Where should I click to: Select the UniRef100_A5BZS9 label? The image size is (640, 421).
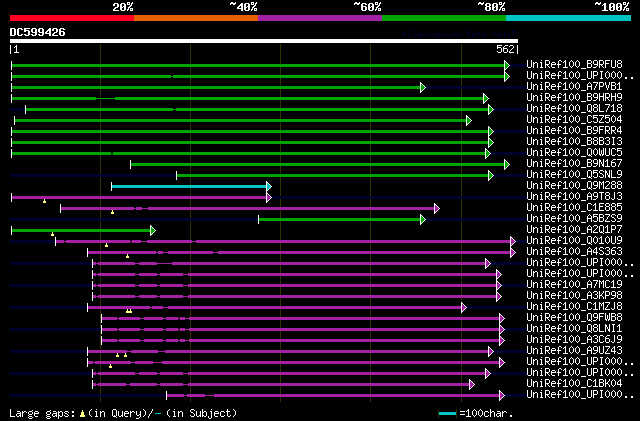[574, 218]
